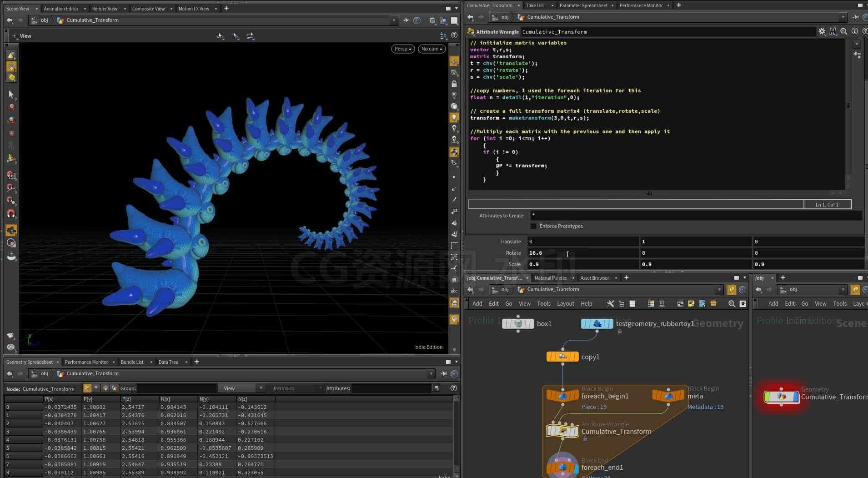Image resolution: width=868 pixels, height=478 pixels.
Task: Click the Translate Y field showing 1
Action: pos(696,242)
